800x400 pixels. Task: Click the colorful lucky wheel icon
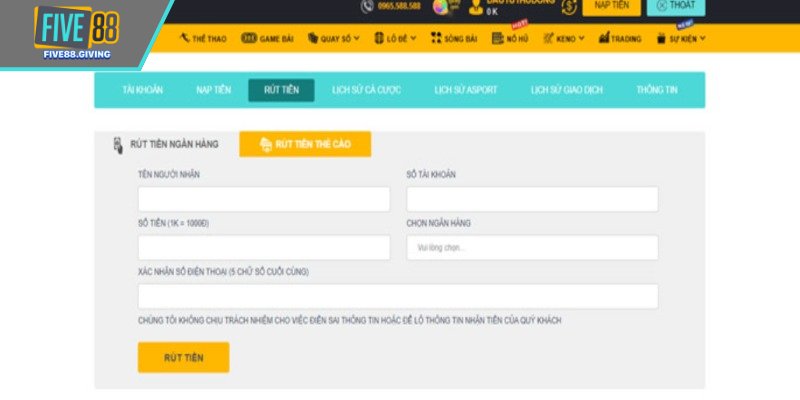(x=438, y=7)
